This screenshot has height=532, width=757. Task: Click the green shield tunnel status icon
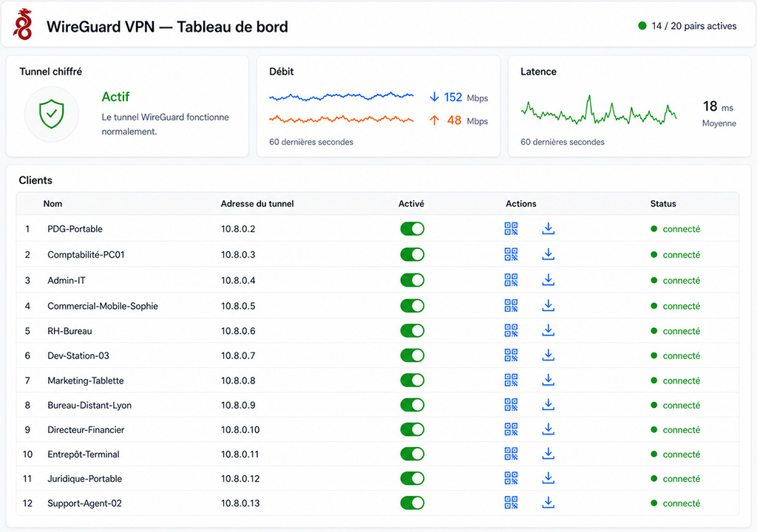click(52, 114)
